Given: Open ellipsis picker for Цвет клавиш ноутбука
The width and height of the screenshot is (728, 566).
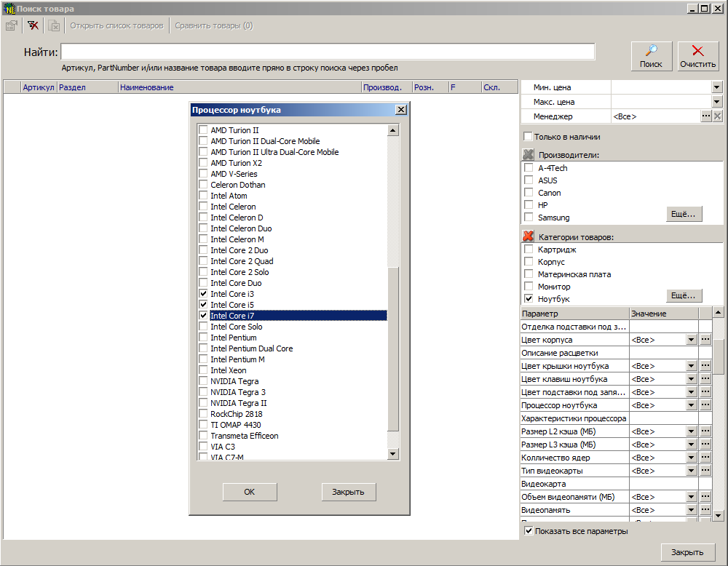Looking at the screenshot, I should click(x=705, y=378).
